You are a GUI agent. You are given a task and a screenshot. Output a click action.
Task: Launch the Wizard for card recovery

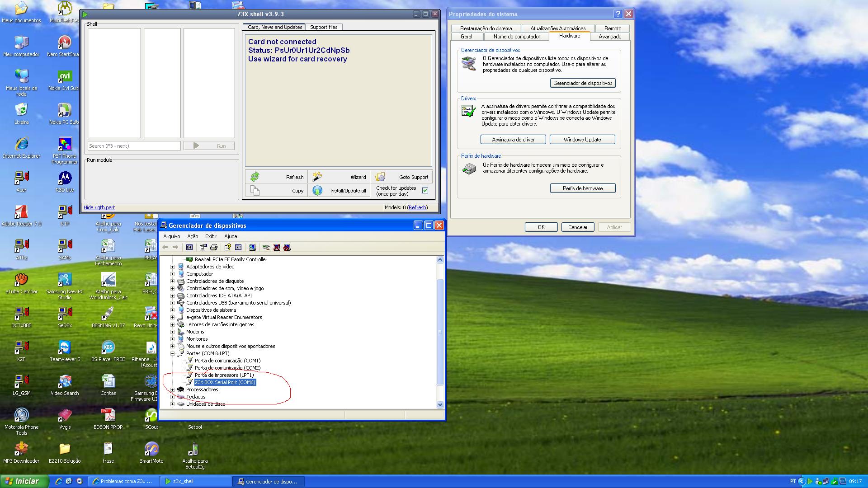[x=339, y=177]
